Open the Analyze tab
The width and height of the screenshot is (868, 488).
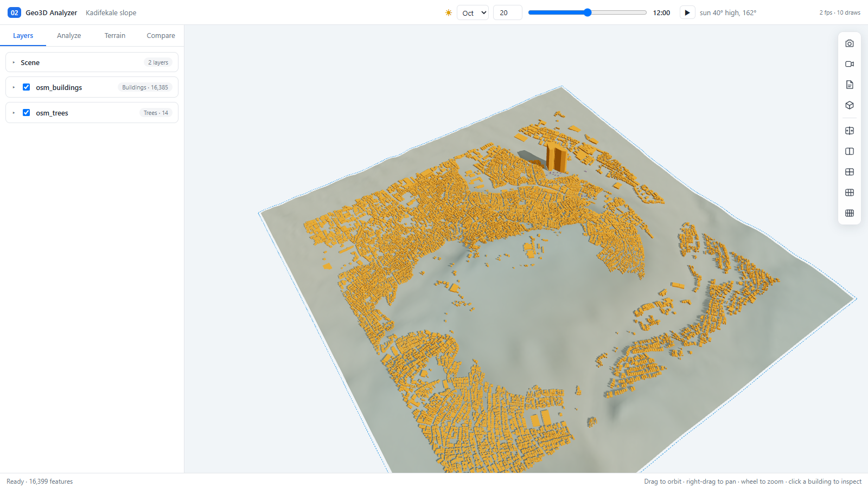pyautogui.click(x=69, y=35)
